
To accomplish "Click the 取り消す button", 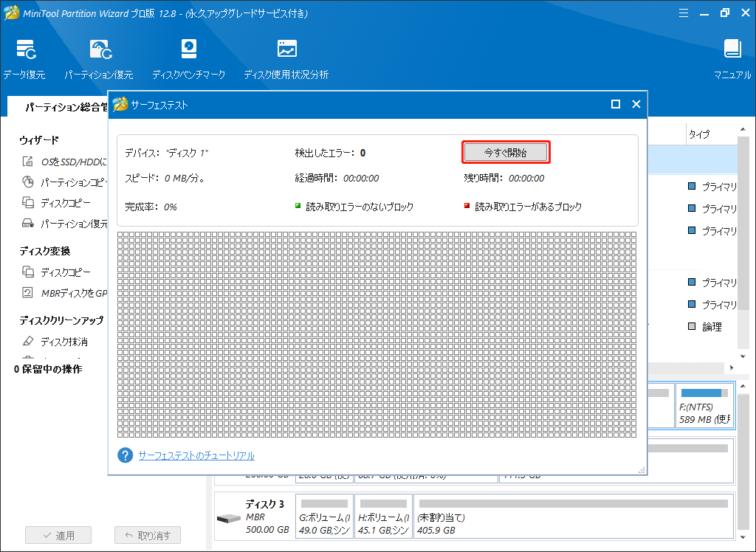I will (x=148, y=535).
